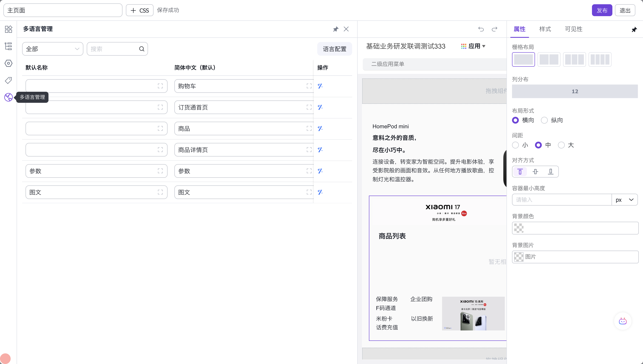Click the 发布 button
The height and width of the screenshot is (364, 643).
click(602, 10)
